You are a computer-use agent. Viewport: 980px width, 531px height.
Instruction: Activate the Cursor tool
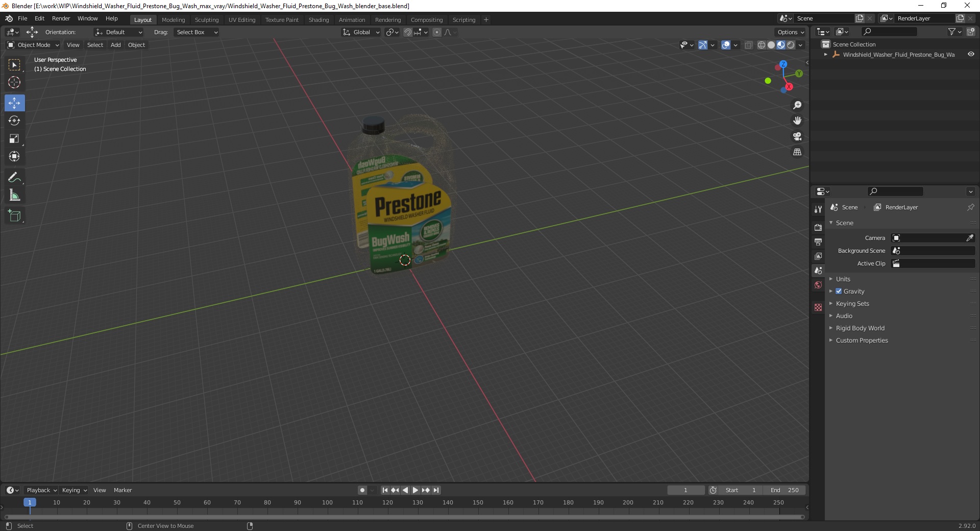pos(14,82)
